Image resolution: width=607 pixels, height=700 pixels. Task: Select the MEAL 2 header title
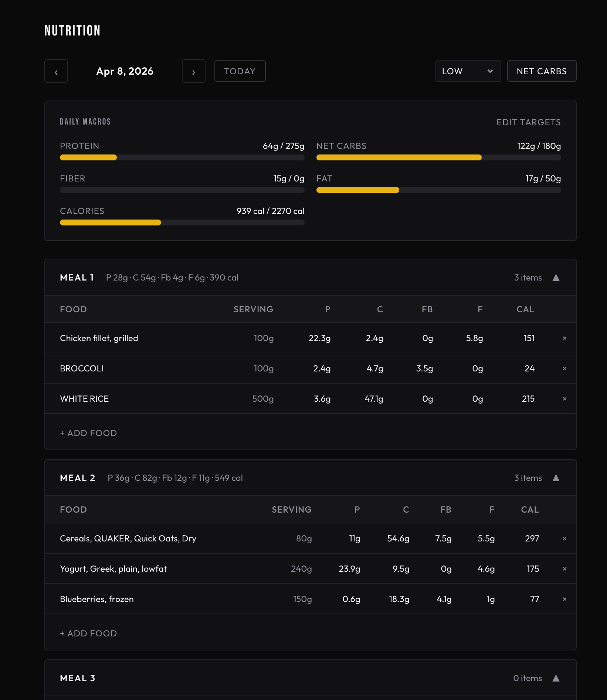pos(78,478)
